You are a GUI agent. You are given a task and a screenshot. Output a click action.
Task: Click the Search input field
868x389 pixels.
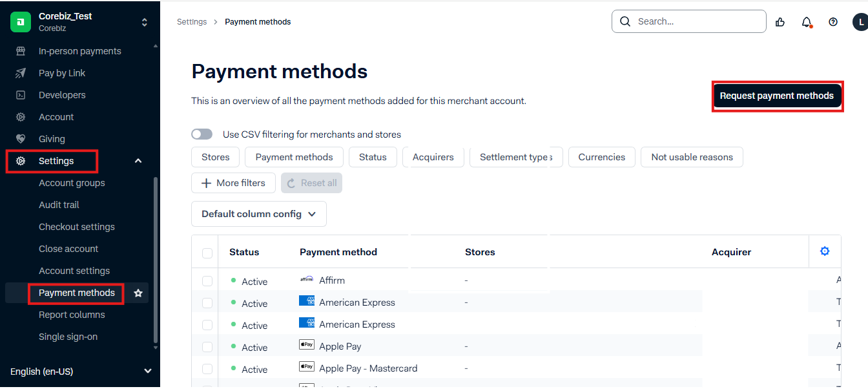pyautogui.click(x=689, y=21)
